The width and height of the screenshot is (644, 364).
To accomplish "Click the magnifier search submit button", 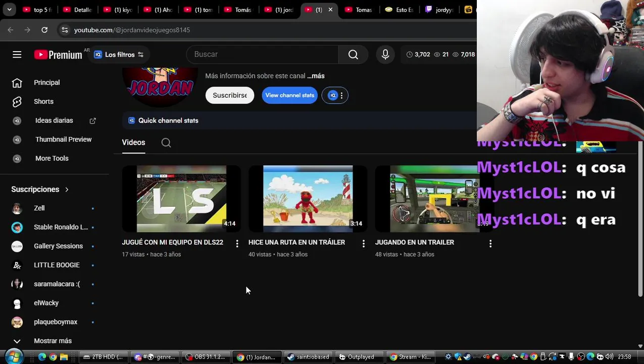I will pyautogui.click(x=353, y=55).
